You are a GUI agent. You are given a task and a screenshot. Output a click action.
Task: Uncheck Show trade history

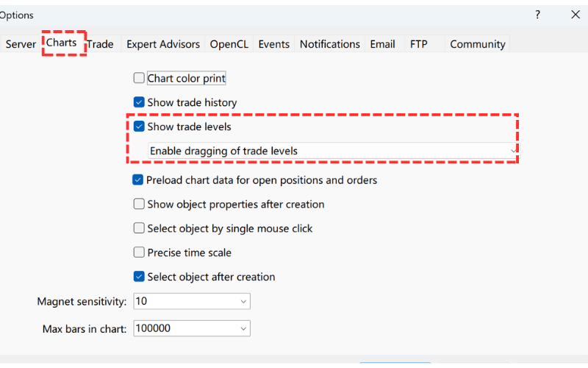point(139,102)
